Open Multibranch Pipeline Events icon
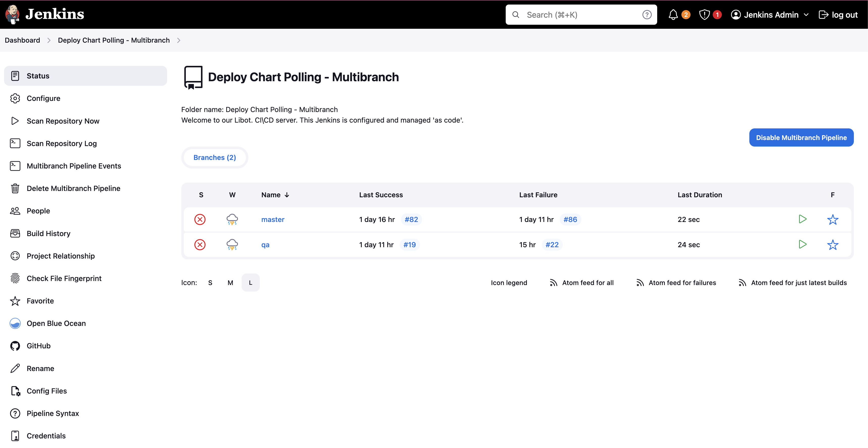Viewport: 868px width, 448px height. [x=15, y=166]
